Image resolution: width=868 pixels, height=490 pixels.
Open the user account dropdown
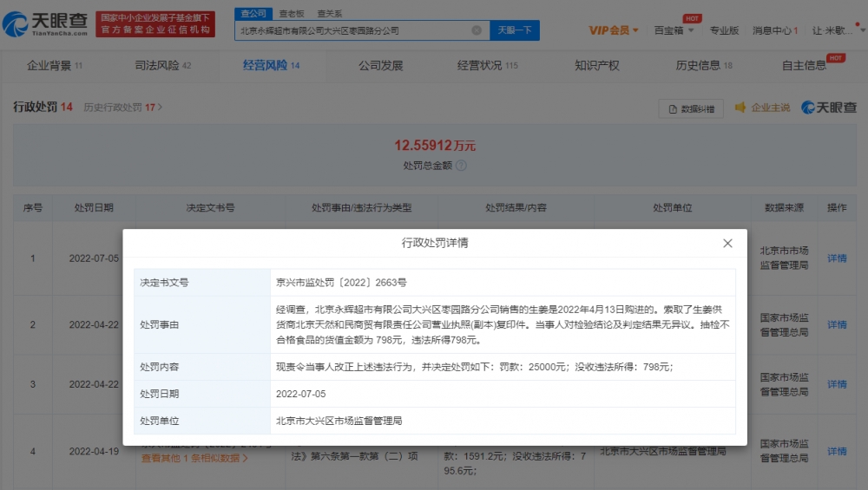[x=838, y=30]
